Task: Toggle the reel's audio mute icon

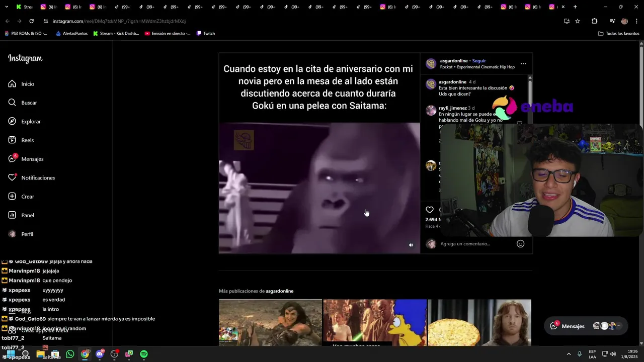Action: pos(411,245)
